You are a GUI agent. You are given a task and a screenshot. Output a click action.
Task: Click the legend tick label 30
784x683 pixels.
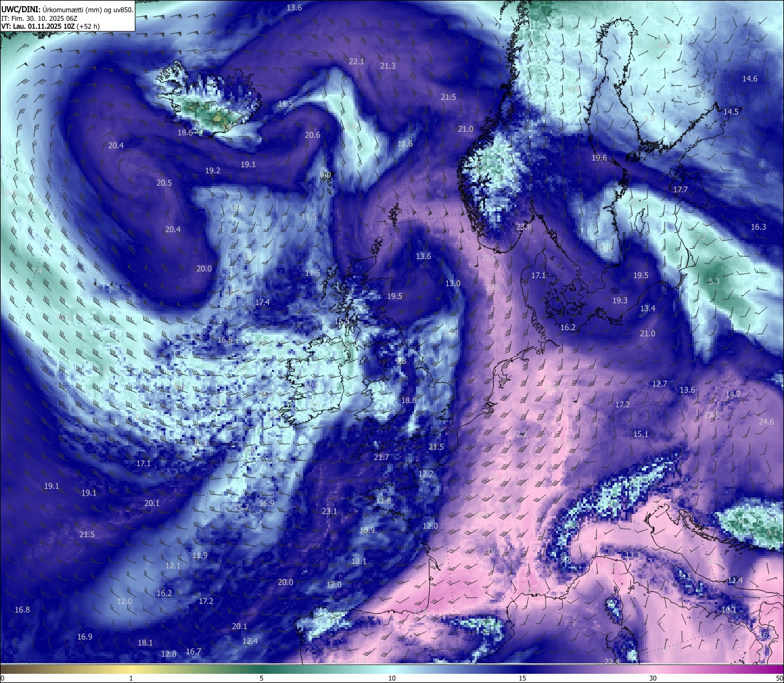pos(653,678)
